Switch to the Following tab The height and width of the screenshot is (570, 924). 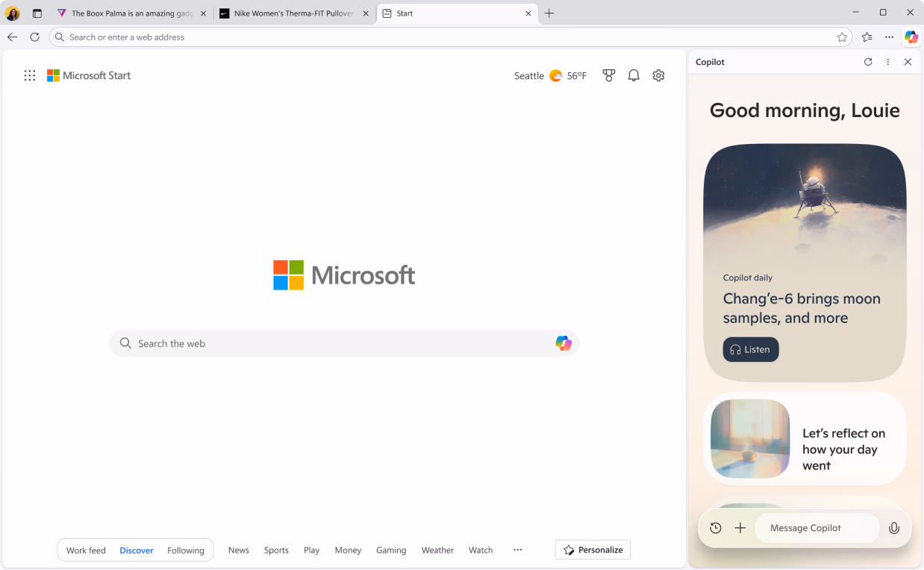pos(186,550)
